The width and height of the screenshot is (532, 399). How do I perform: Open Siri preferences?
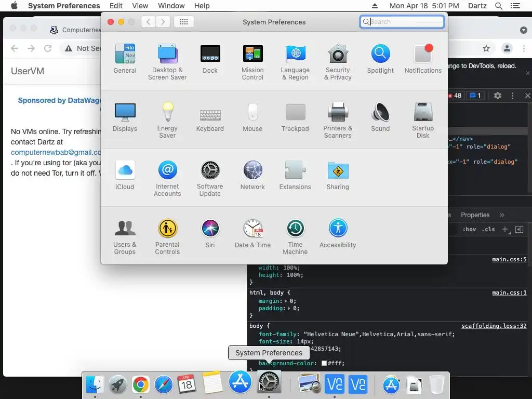(x=210, y=233)
